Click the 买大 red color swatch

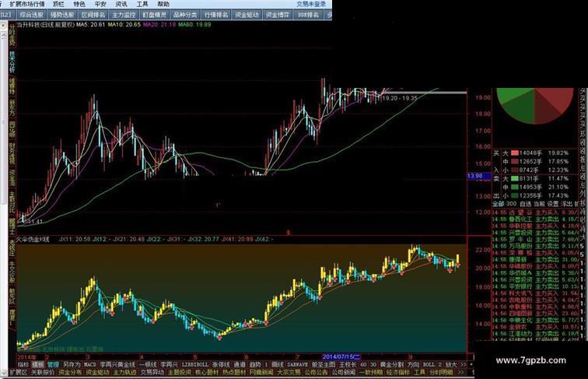(515, 153)
